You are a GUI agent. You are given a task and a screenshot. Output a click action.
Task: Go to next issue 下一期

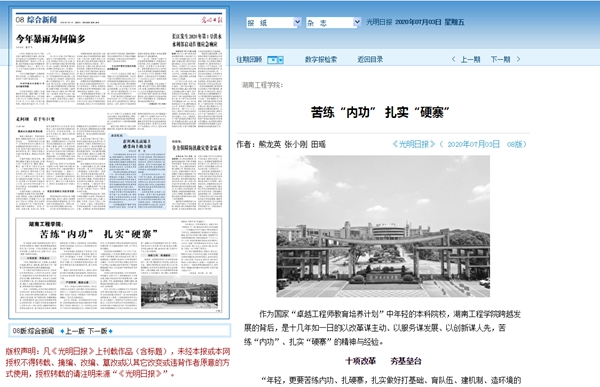(501, 59)
